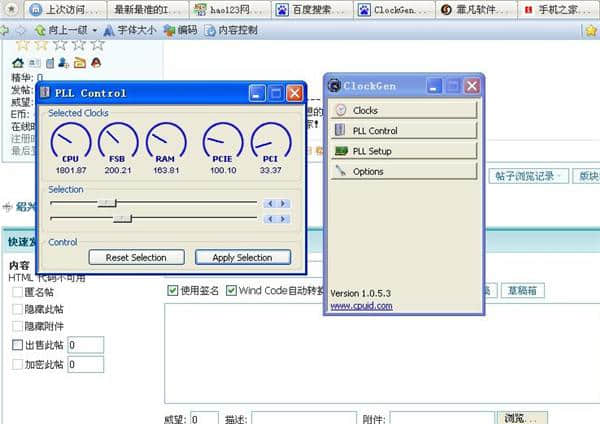Open the www.cpuid.com link

361,306
